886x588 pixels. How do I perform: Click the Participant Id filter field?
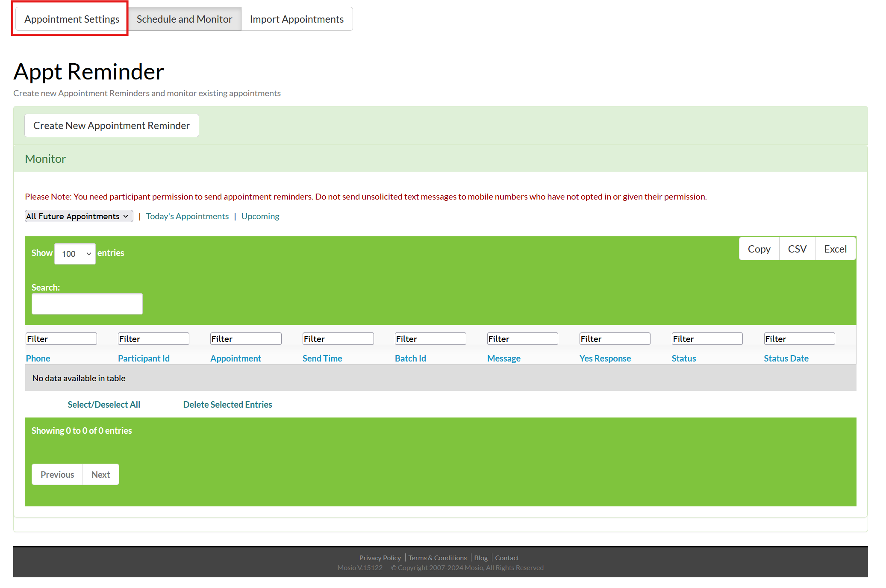[x=154, y=339]
